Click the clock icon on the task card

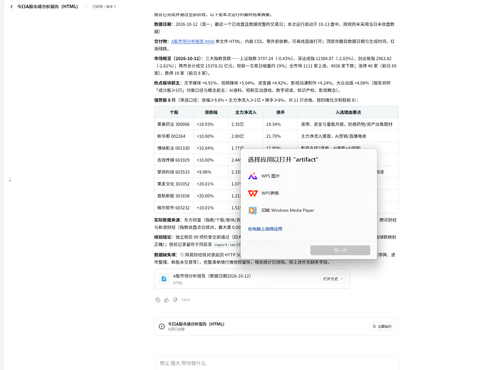pyautogui.click(x=162, y=326)
